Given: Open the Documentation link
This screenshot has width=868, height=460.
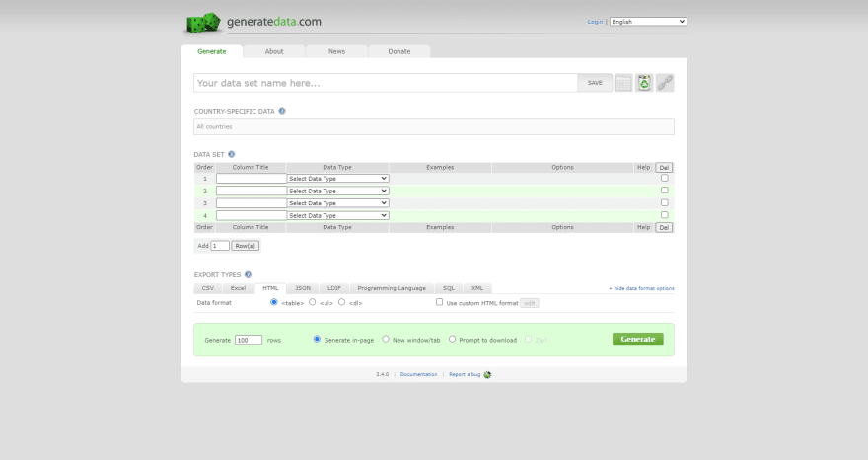Looking at the screenshot, I should (418, 375).
